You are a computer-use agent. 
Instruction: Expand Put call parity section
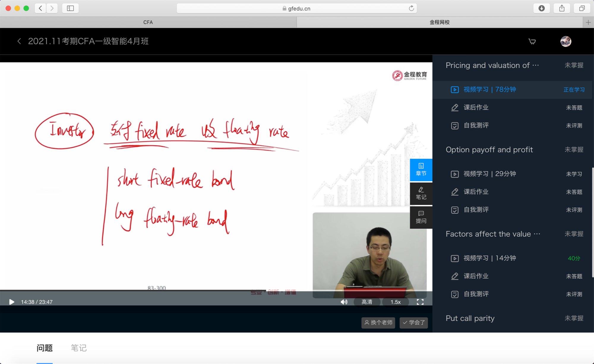470,318
